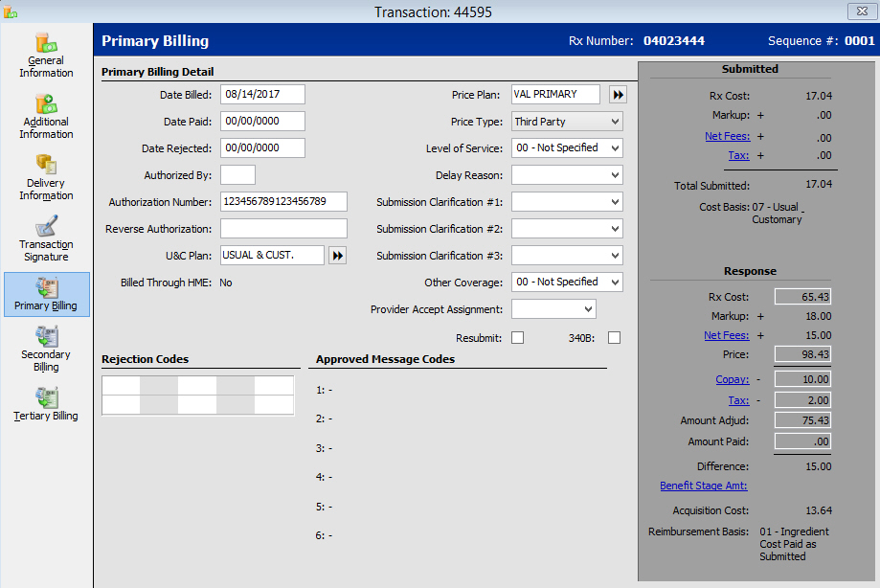Image resolution: width=880 pixels, height=588 pixels.
Task: Open the Price Plan lookup arrows
Action: pyautogui.click(x=618, y=94)
